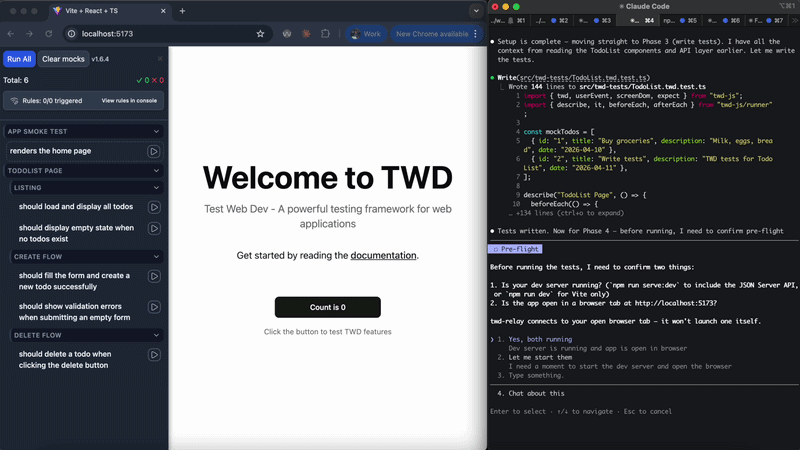The width and height of the screenshot is (800, 450).
Task: Collapse the LISTING section
Action: tap(156, 188)
